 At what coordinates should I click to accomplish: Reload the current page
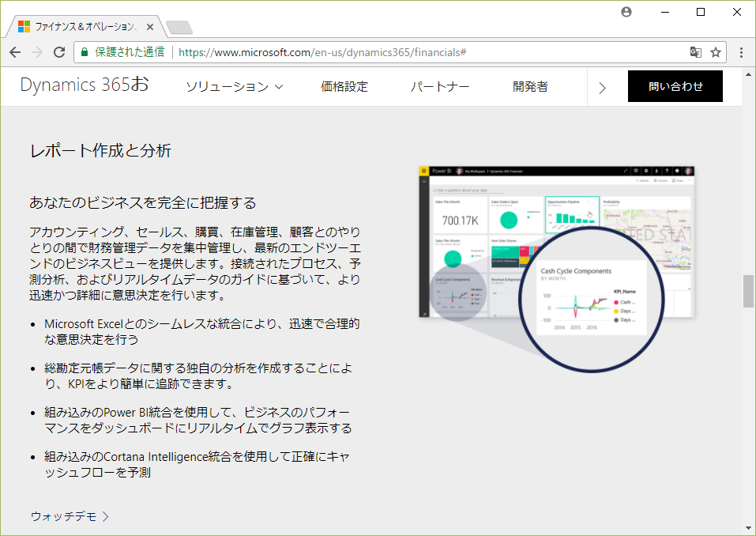[59, 52]
